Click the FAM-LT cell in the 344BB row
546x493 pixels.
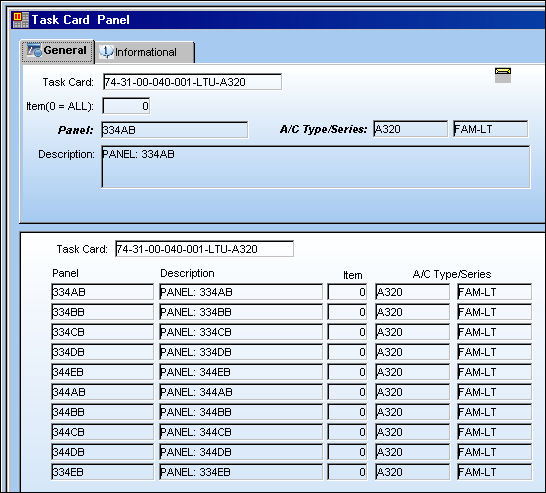tap(494, 412)
